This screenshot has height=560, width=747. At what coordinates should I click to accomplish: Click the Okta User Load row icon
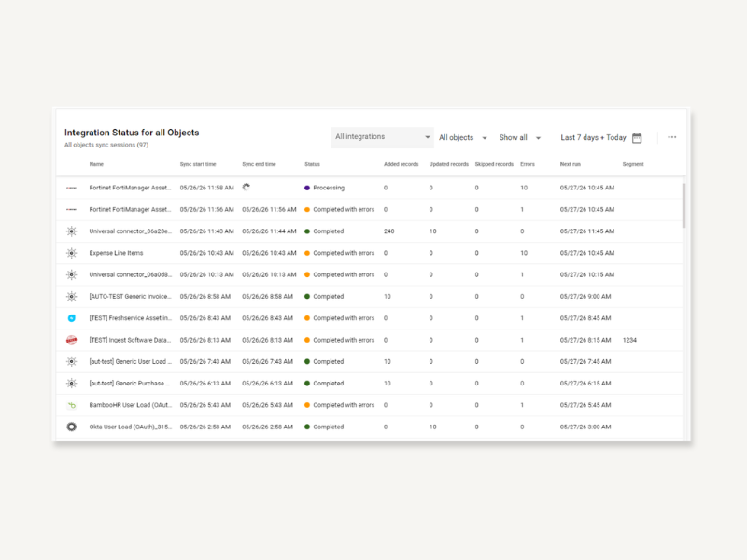[x=72, y=427]
